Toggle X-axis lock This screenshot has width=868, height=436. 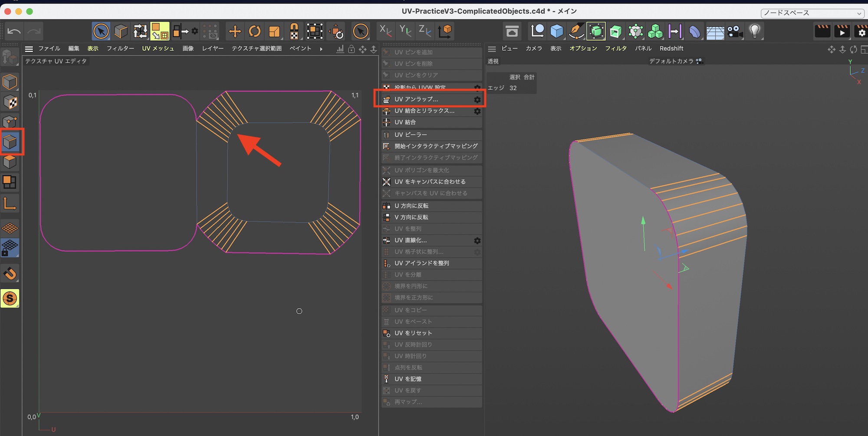[385, 31]
